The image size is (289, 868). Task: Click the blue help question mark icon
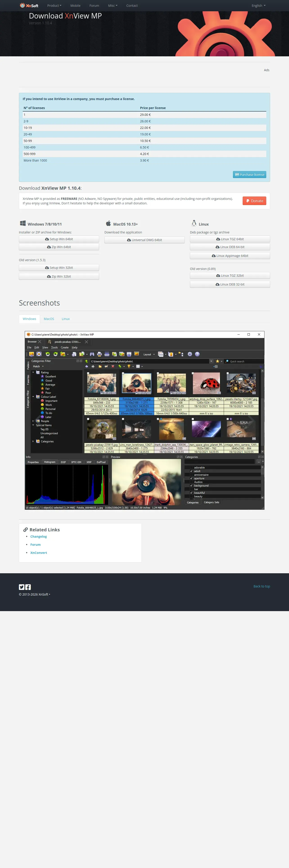(x=197, y=354)
